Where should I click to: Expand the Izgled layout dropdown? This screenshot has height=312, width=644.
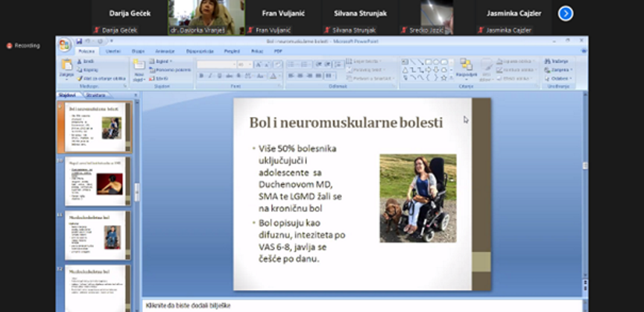[x=161, y=61]
